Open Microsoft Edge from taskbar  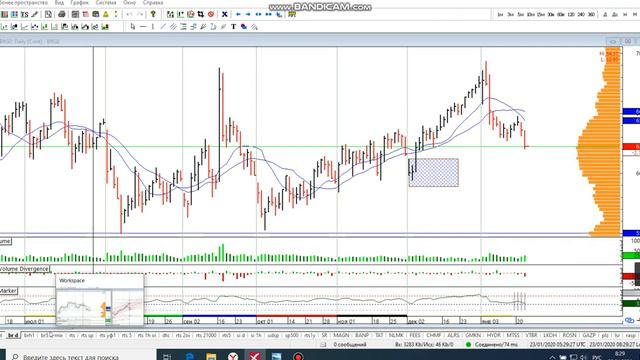point(189,356)
